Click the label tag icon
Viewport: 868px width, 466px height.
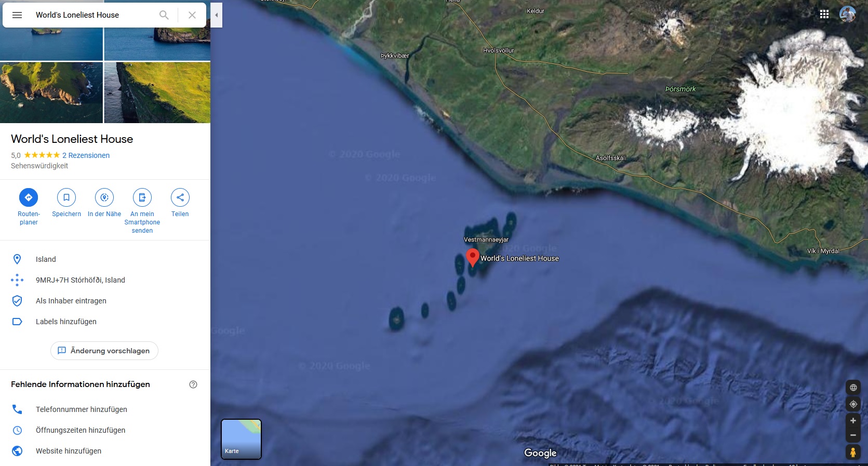pyautogui.click(x=17, y=322)
